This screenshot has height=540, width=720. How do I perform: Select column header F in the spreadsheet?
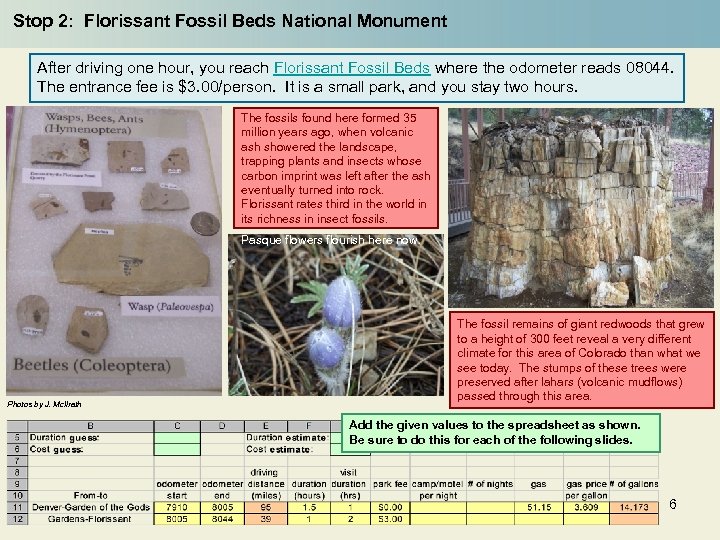[x=309, y=426]
